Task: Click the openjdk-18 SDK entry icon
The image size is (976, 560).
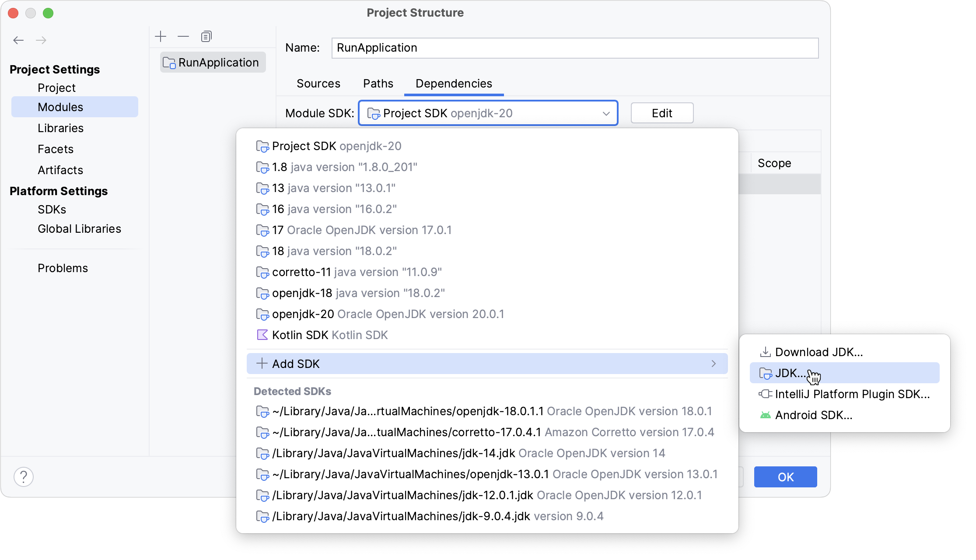Action: click(263, 292)
